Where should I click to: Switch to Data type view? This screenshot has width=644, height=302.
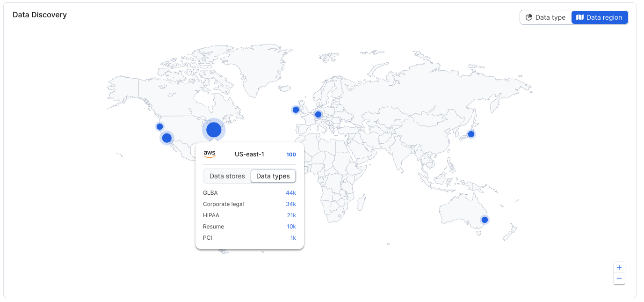(x=546, y=17)
